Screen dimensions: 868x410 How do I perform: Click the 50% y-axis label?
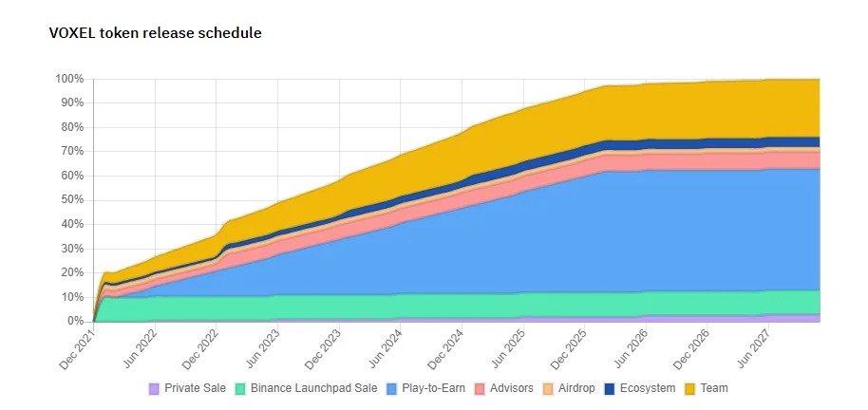(72, 199)
